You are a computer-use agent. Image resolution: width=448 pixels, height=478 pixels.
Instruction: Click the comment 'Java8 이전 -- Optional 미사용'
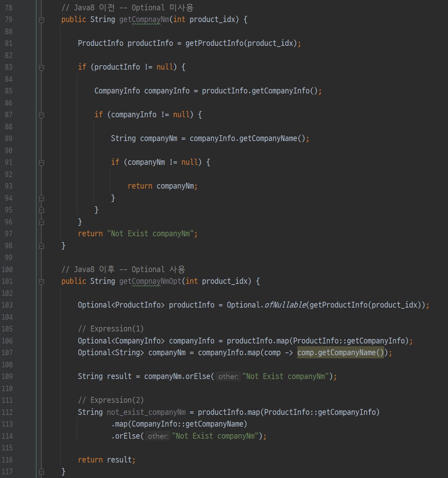pos(127,8)
